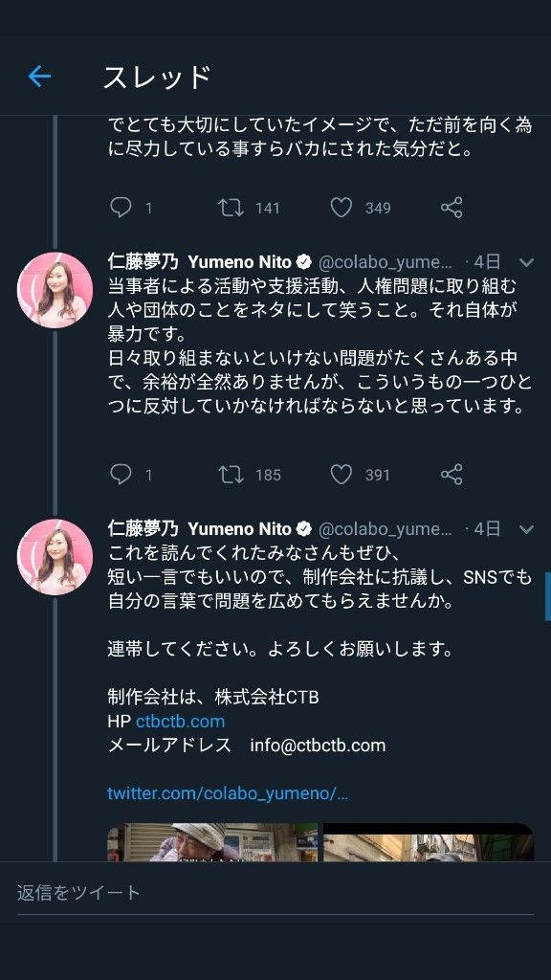Open Yumeno Nito's profile picture on the middle tweet

point(55,290)
